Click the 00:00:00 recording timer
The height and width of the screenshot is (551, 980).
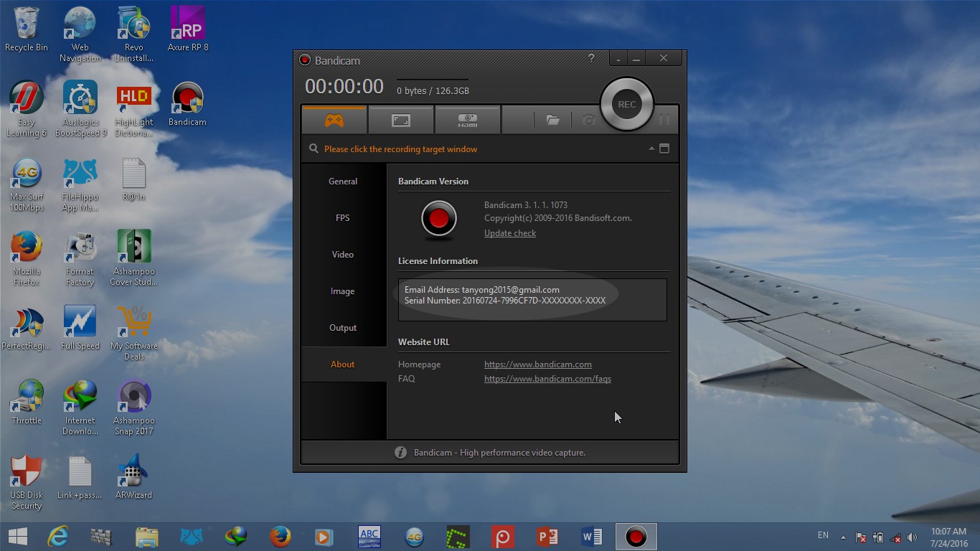click(344, 87)
